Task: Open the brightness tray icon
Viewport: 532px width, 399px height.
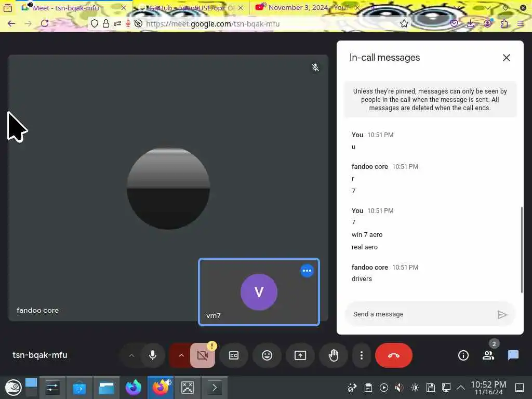Action: 415,388
